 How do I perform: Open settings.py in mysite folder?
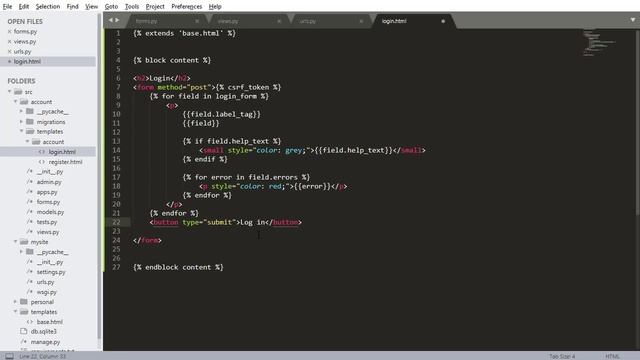[x=51, y=272]
